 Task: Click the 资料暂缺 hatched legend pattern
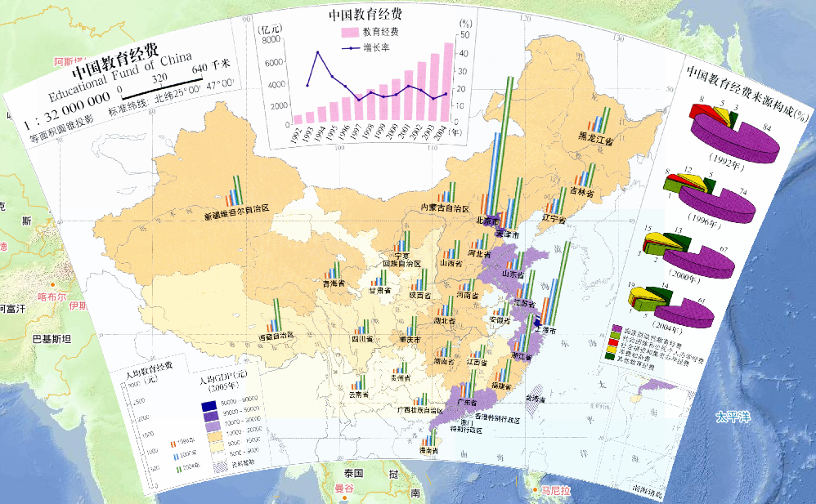(x=221, y=466)
